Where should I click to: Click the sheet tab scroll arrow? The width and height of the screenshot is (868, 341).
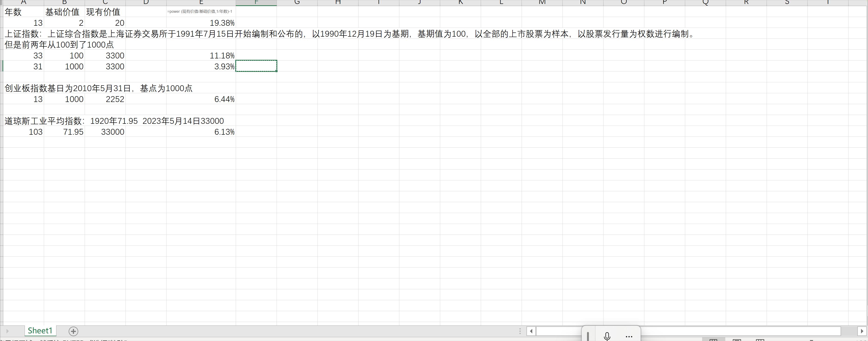[7, 331]
